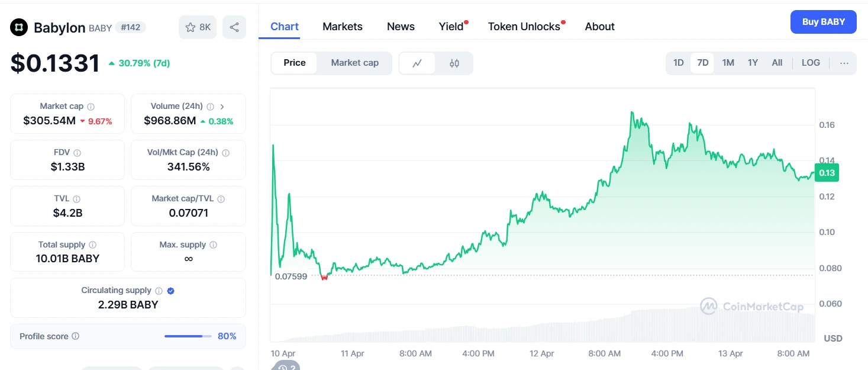Set chart range to 1D

[x=679, y=63]
